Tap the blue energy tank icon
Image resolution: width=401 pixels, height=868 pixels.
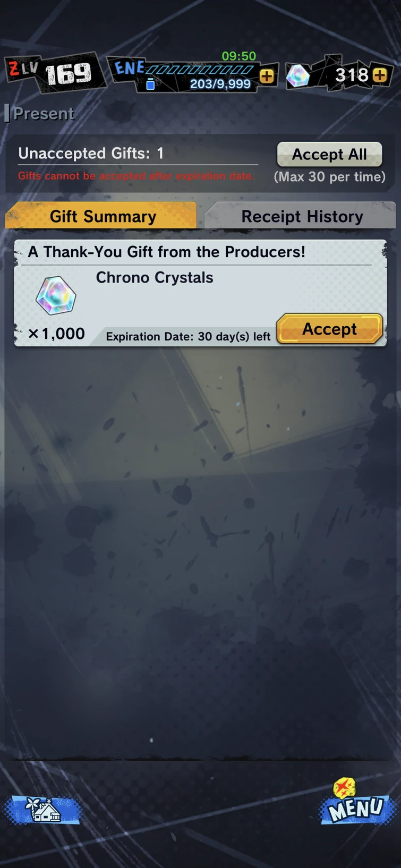click(150, 84)
